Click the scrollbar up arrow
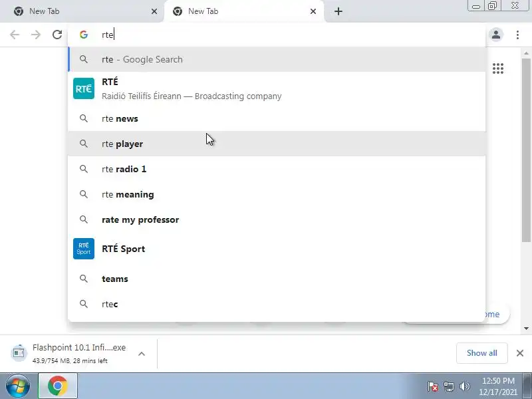Screen dimensions: 532x399 point(526,53)
